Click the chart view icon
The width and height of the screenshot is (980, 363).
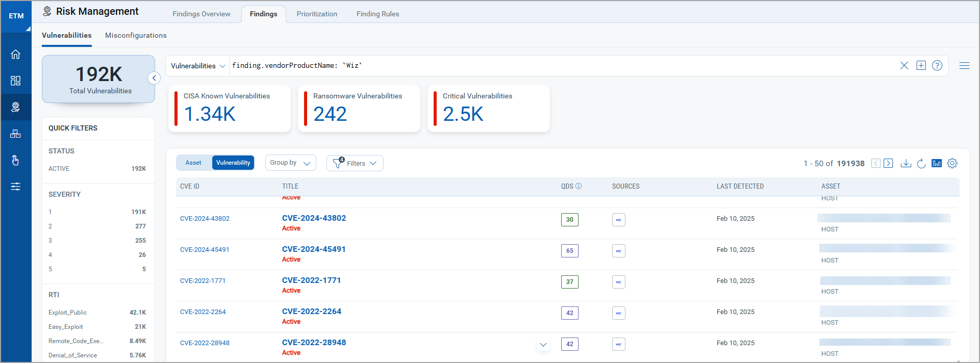click(936, 163)
